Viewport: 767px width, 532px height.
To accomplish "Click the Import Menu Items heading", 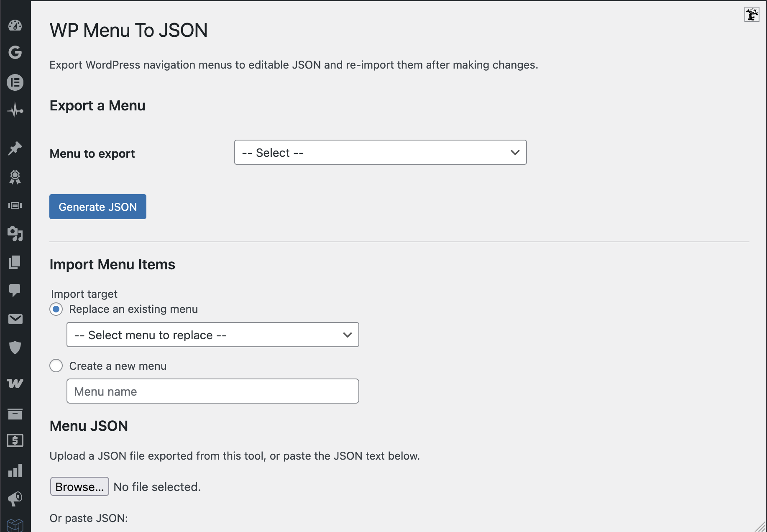I will (112, 264).
